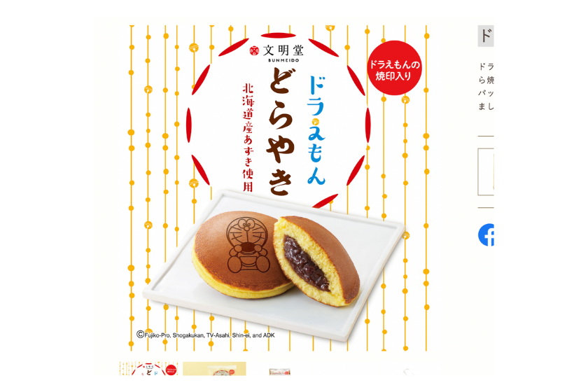Click the Facebook share icon
Screen dimensions: 588x392
pos(486,234)
